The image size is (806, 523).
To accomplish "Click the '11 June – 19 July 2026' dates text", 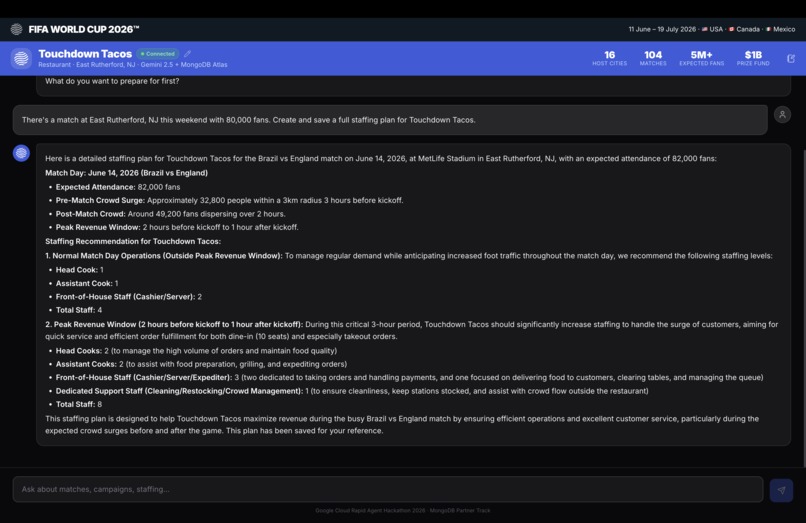I will click(662, 29).
